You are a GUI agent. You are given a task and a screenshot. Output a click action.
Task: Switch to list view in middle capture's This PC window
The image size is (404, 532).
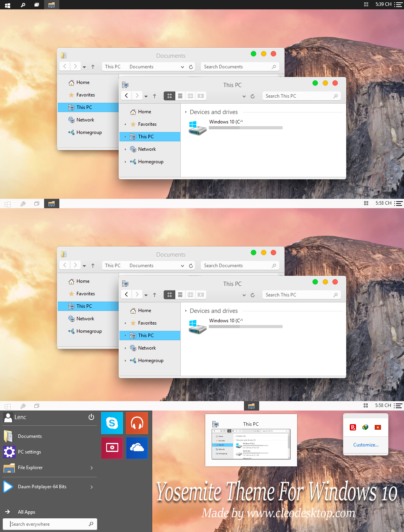(180, 295)
